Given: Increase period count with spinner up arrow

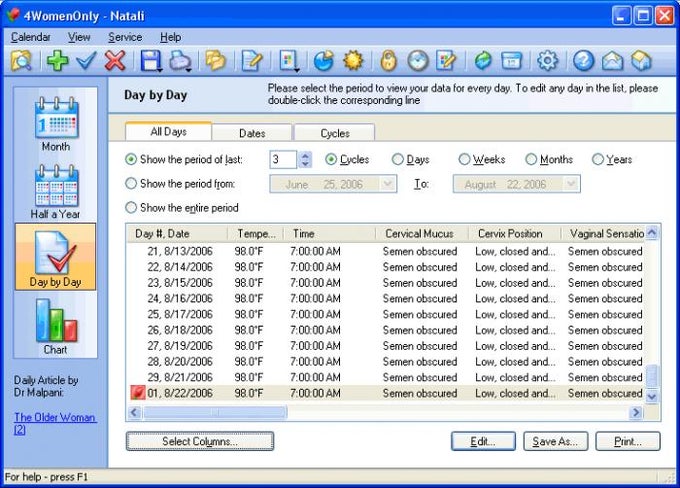Looking at the screenshot, I should click(305, 155).
